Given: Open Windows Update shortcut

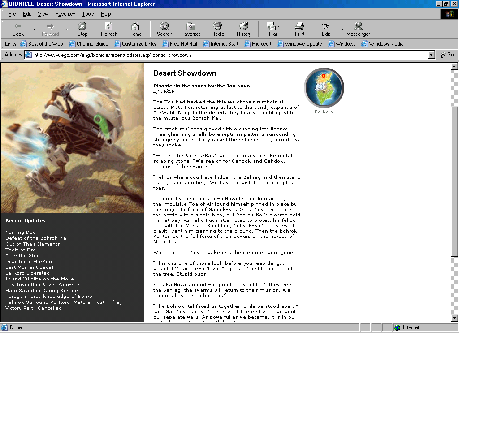Looking at the screenshot, I should pos(300,44).
